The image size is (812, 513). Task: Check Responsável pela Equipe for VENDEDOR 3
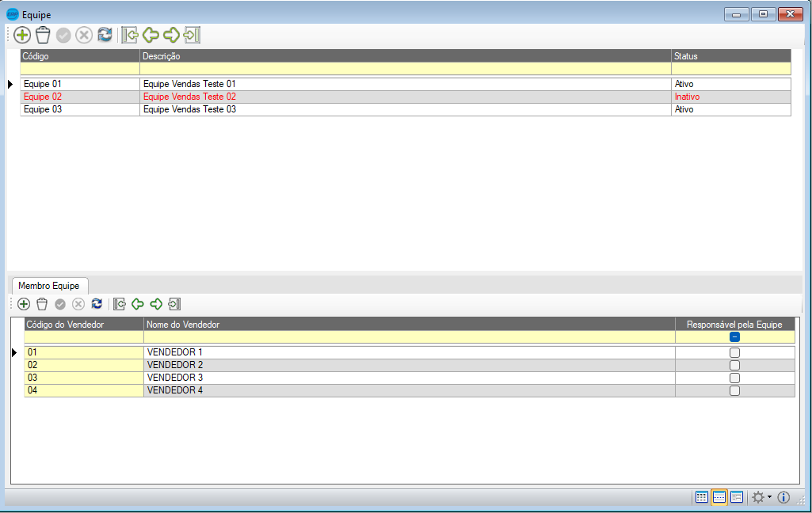(x=734, y=378)
